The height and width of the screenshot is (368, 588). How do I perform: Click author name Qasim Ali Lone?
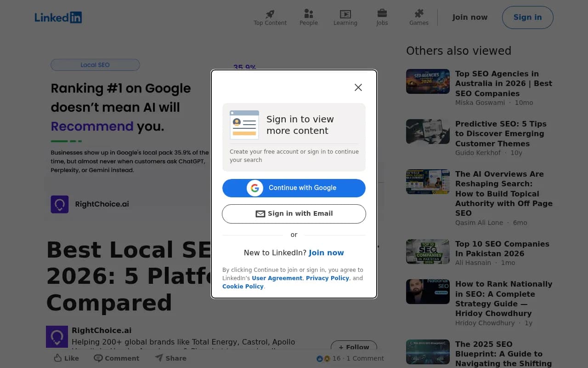click(479, 223)
